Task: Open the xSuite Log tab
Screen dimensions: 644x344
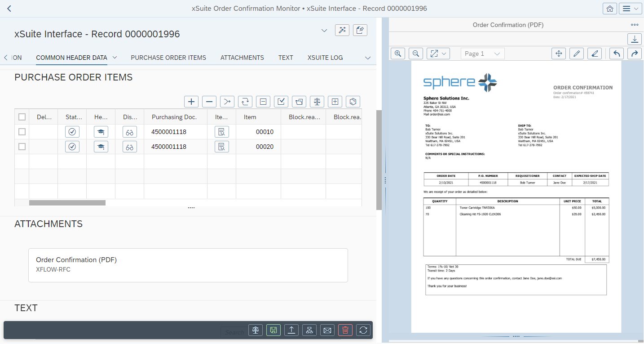Action: (325, 58)
